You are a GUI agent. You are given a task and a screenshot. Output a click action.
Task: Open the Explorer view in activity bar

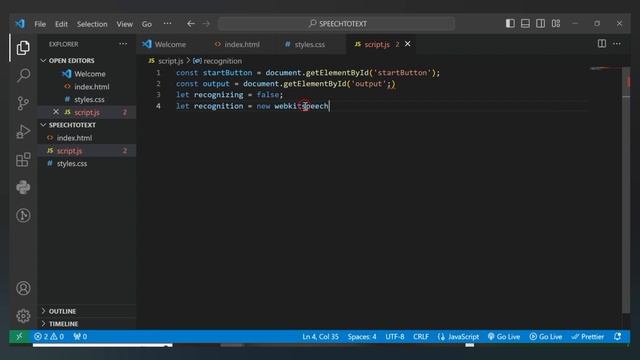(23, 48)
